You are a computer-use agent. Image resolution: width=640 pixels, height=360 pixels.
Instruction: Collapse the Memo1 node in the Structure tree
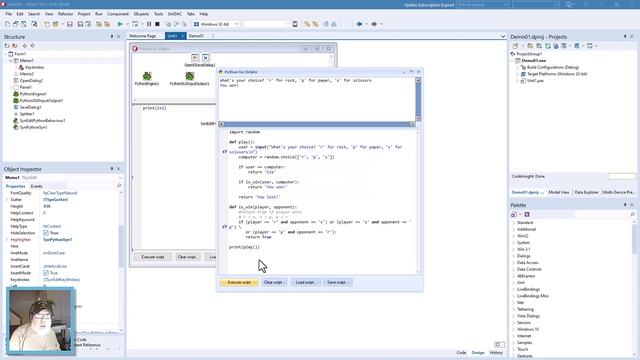point(11,60)
